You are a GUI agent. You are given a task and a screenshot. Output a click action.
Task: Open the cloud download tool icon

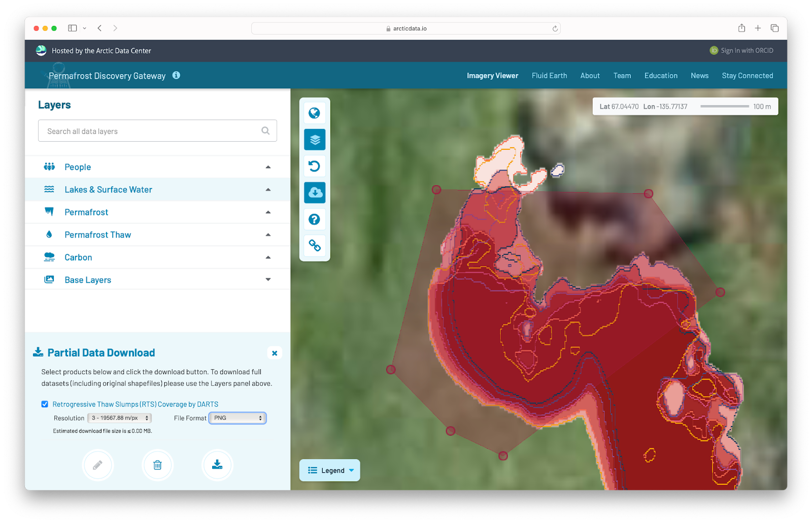315,192
